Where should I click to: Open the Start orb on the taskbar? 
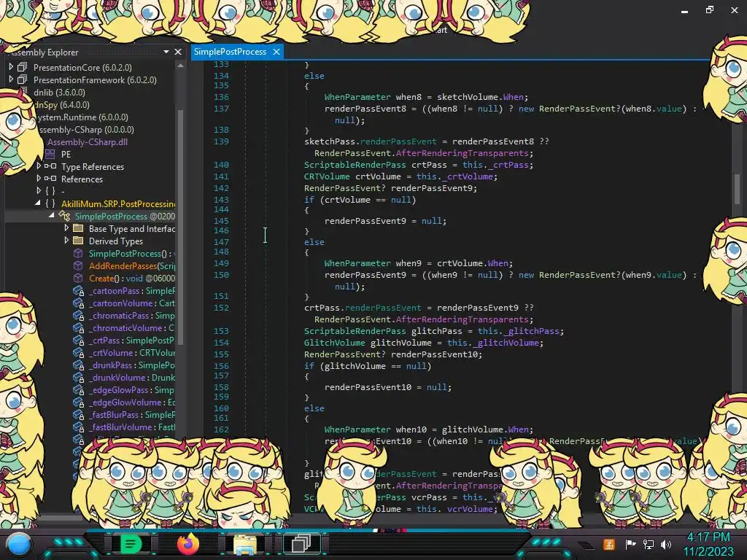[19, 544]
